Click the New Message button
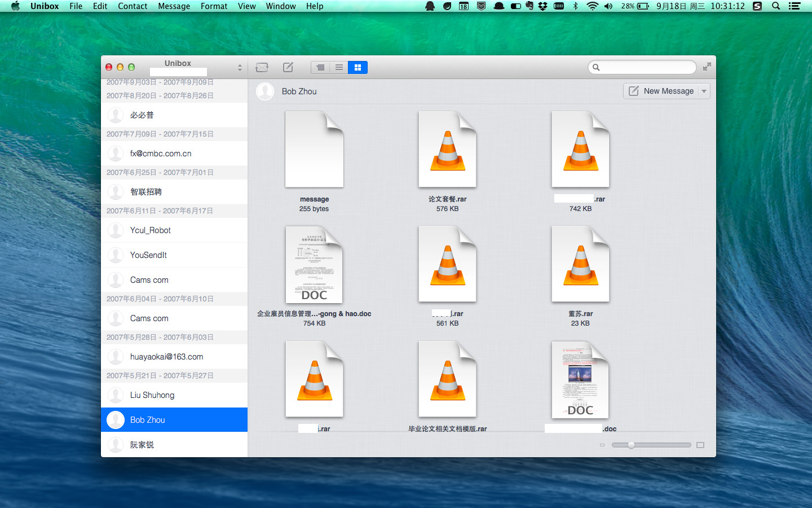 [661, 91]
